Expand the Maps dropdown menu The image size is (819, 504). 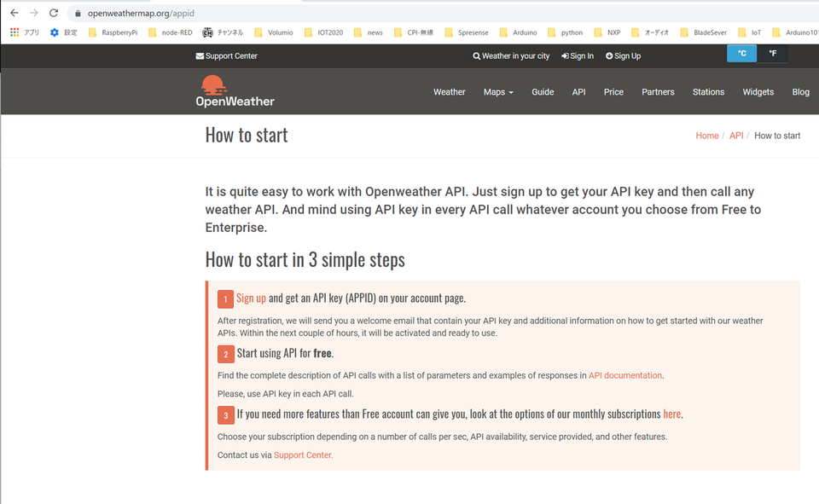[498, 92]
